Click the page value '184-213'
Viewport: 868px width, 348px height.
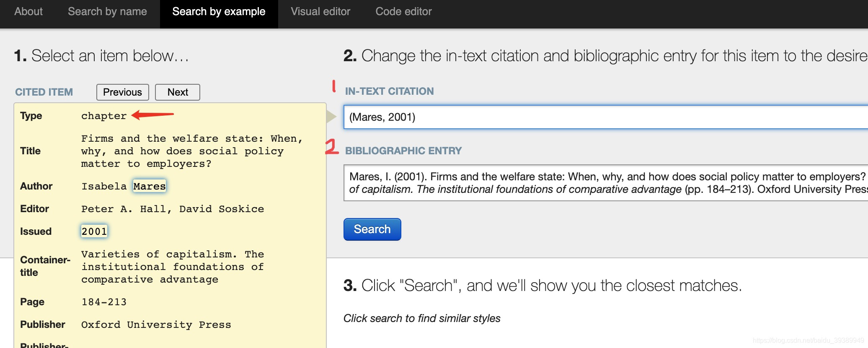tap(104, 302)
